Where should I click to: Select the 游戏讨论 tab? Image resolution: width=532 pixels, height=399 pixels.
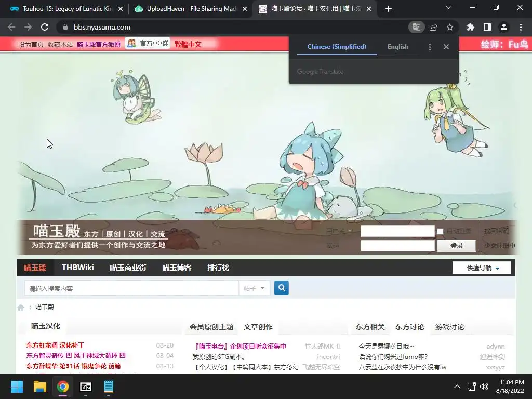click(449, 327)
